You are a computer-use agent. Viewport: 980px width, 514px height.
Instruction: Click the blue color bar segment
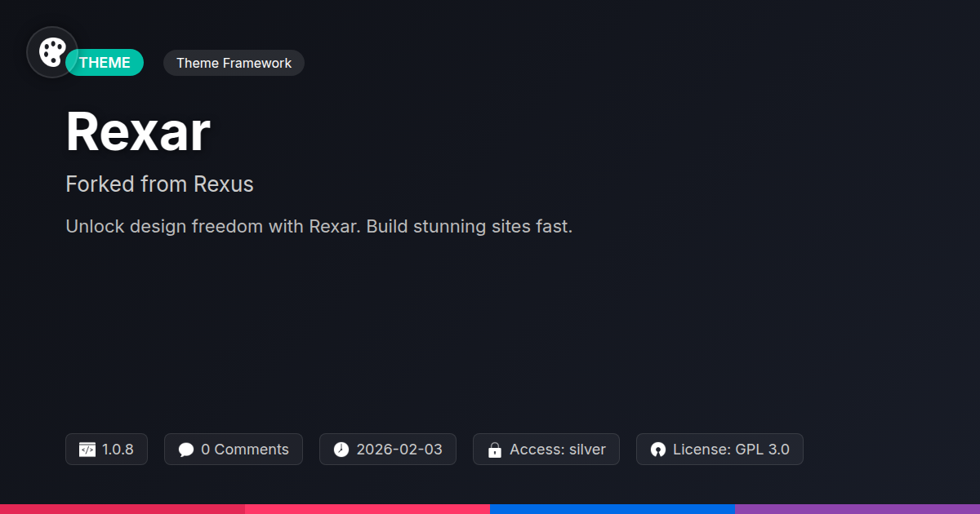coord(612,509)
